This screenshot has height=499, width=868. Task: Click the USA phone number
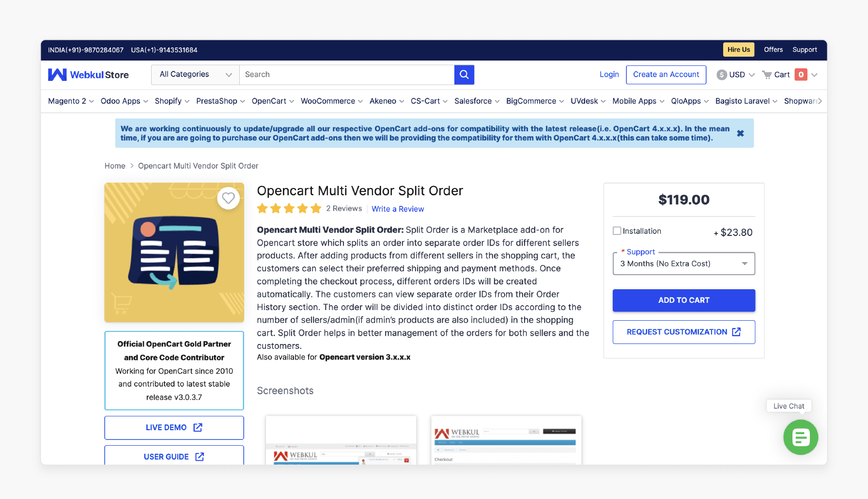point(164,50)
